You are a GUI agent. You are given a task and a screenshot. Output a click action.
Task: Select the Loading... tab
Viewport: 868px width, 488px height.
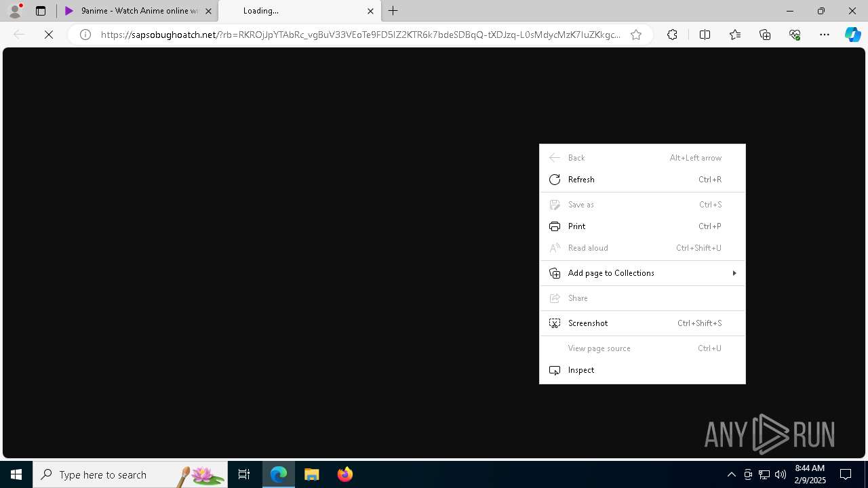298,11
